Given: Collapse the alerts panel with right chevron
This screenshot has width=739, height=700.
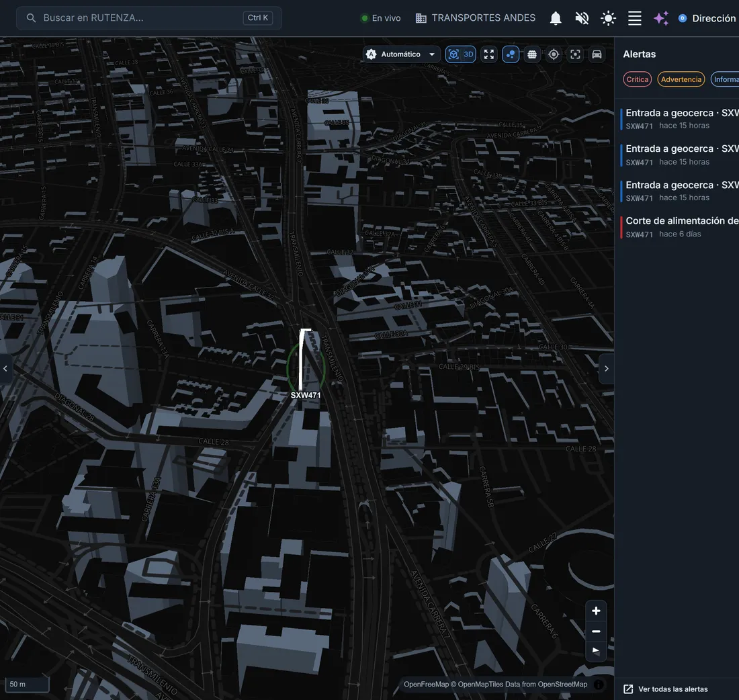Looking at the screenshot, I should 607,369.
